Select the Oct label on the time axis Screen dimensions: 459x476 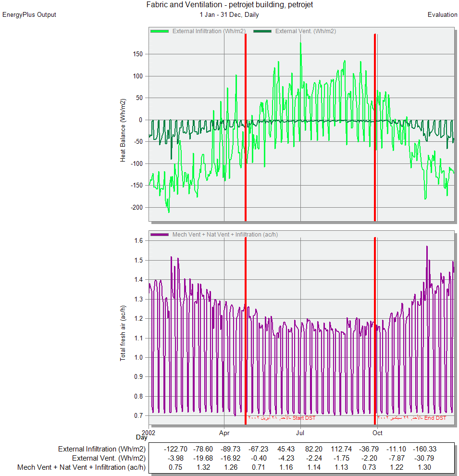pos(377,433)
